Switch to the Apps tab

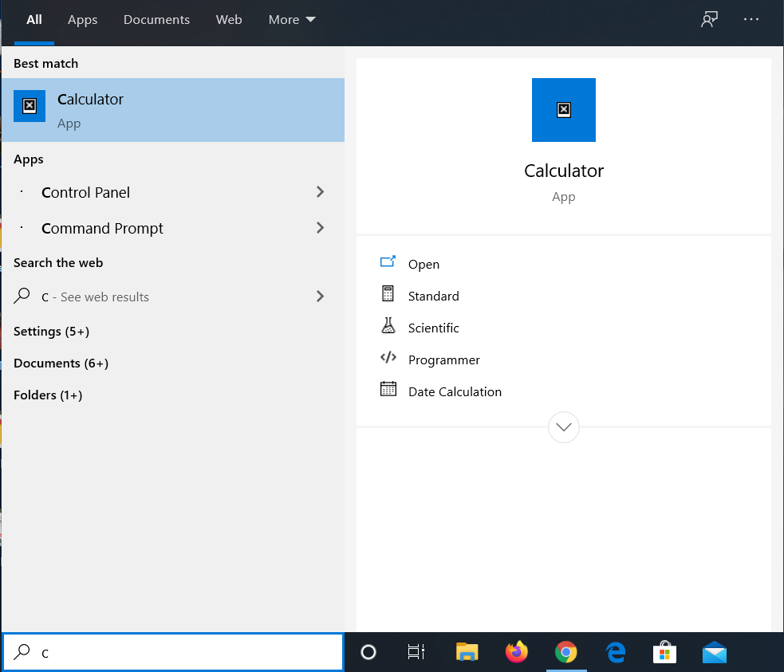[82, 20]
